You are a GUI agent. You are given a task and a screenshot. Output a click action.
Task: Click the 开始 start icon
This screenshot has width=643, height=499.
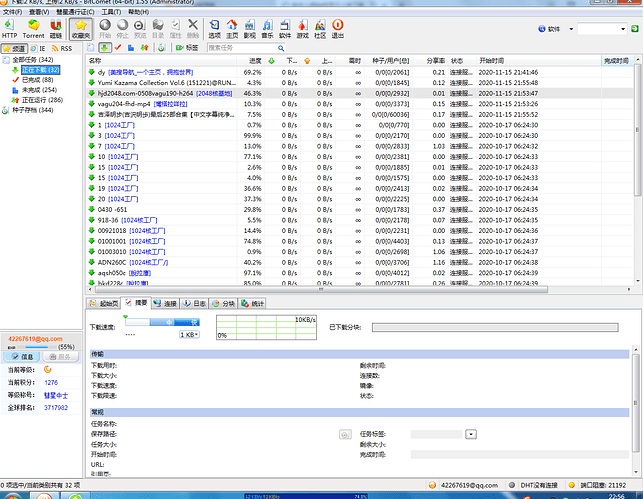(x=105, y=29)
